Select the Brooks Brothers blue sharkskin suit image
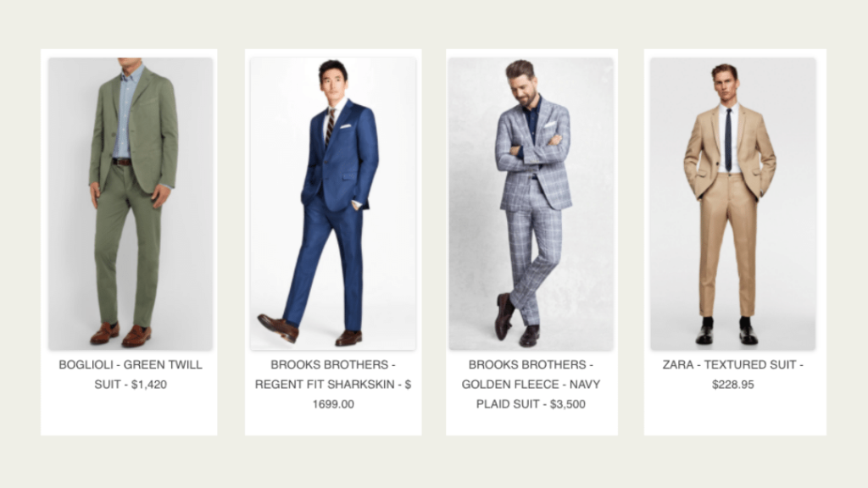868x488 pixels. [x=332, y=203]
